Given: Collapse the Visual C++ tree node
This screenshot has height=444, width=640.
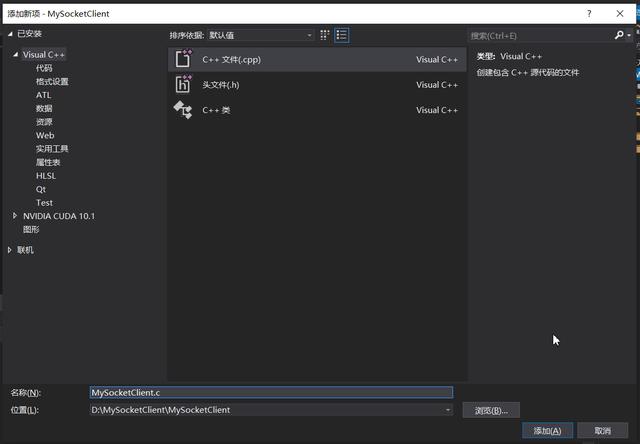Looking at the screenshot, I should coord(16,54).
